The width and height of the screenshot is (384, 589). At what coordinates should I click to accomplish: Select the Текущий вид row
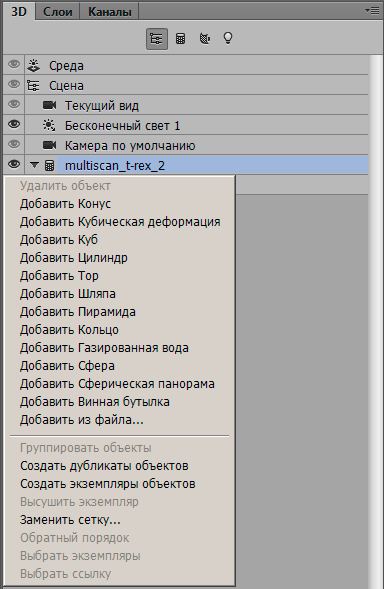click(x=197, y=105)
